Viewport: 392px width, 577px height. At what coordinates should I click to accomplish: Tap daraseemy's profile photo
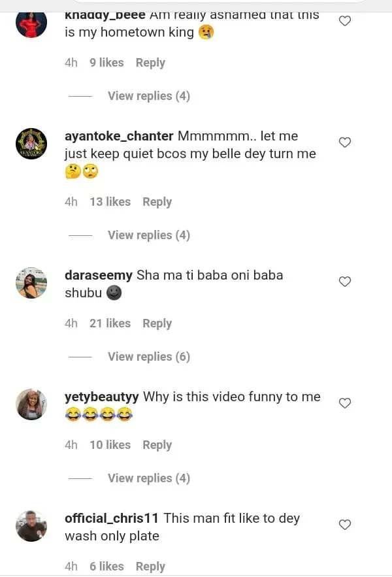tap(31, 283)
